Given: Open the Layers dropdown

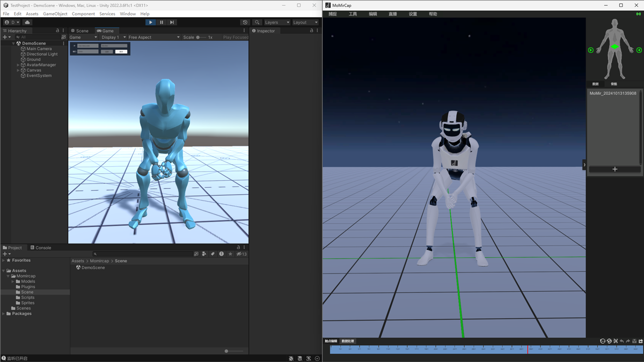Looking at the screenshot, I should 277,23.
